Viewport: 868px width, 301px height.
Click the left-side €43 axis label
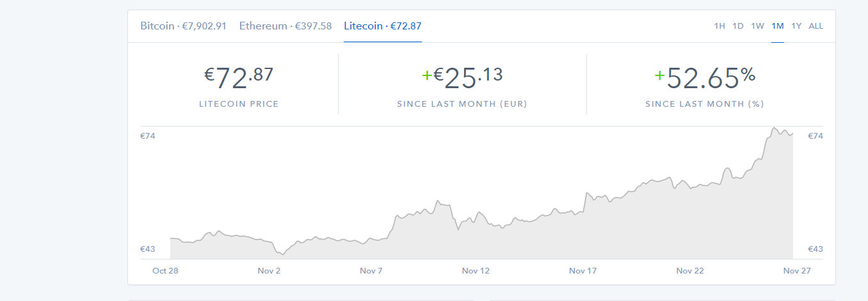coord(148,249)
